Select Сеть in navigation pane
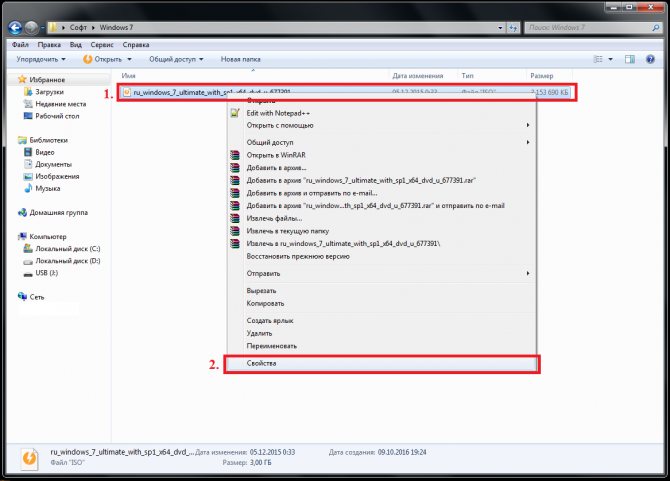Image resolution: width=670 pixels, height=481 pixels. [36, 297]
